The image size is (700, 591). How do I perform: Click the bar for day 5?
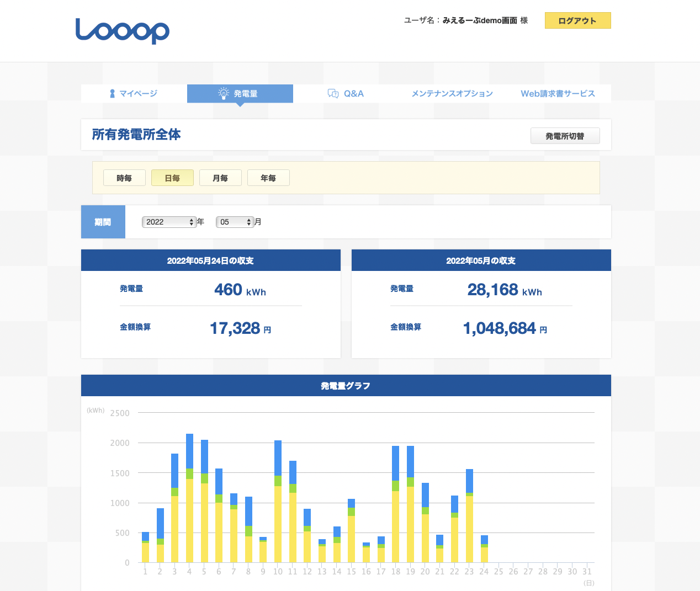pos(204,502)
